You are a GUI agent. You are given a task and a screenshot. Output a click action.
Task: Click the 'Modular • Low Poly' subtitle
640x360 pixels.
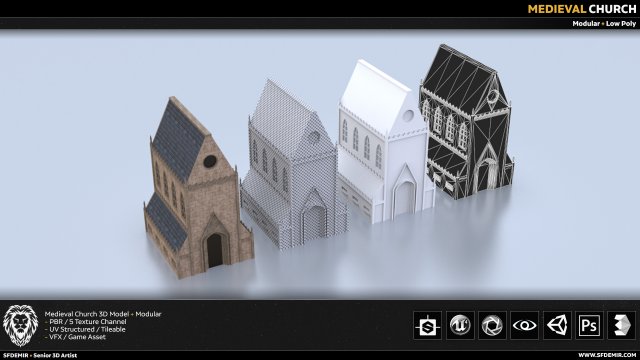pos(604,24)
